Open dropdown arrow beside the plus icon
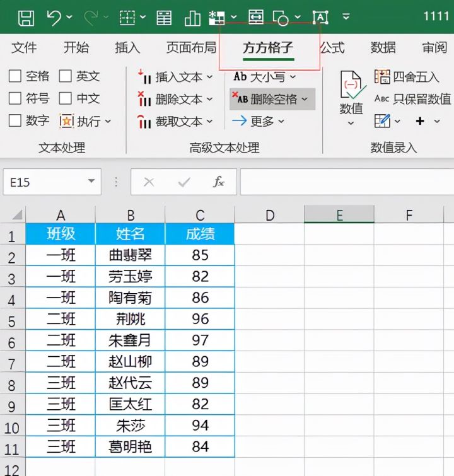Image resolution: width=454 pixels, height=476 pixels. pos(437,121)
